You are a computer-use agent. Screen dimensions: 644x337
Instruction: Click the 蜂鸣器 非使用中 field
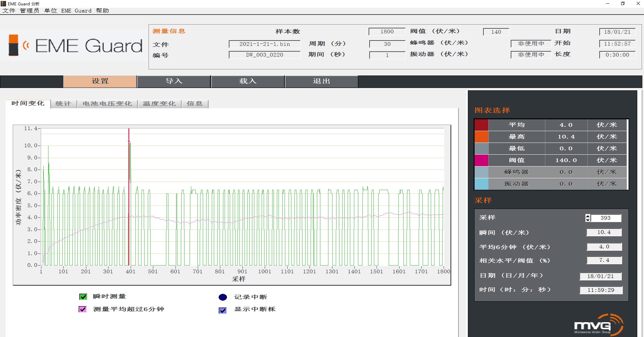tap(531, 44)
